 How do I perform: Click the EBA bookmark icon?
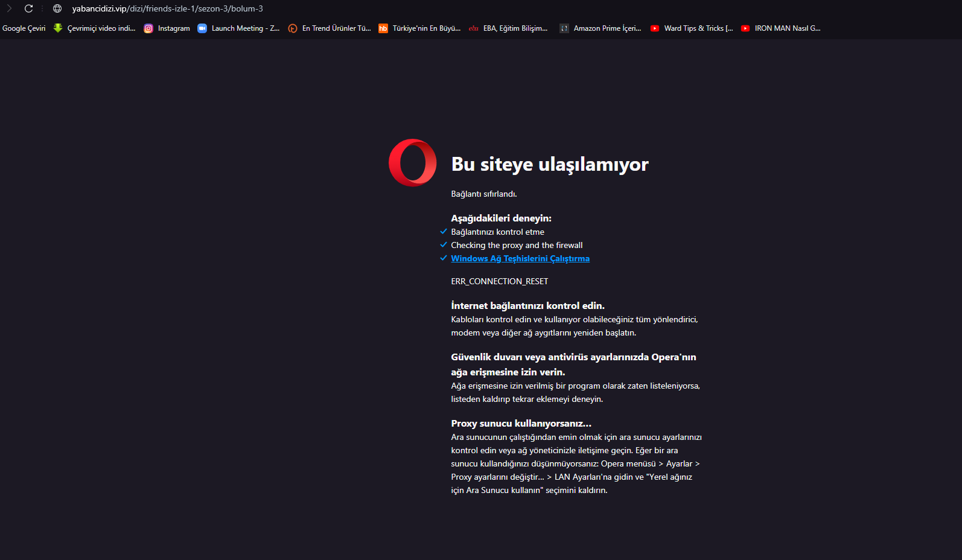click(x=473, y=28)
